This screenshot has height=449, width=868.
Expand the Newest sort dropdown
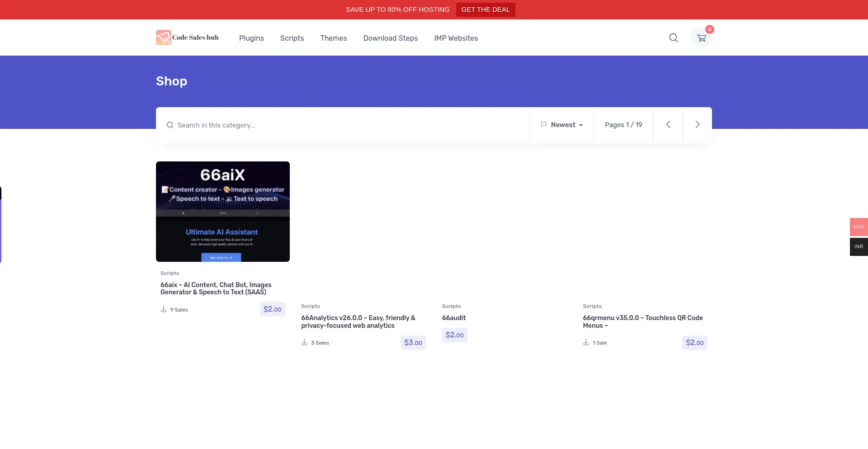(x=562, y=125)
